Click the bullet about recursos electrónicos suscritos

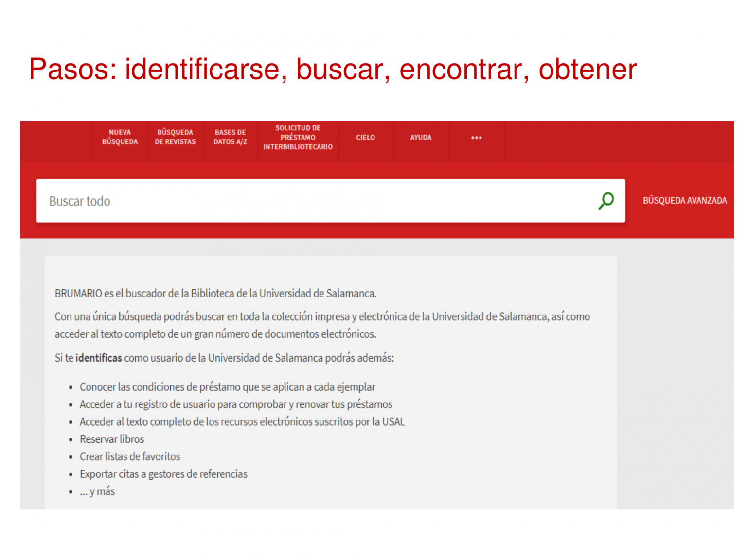click(x=242, y=422)
